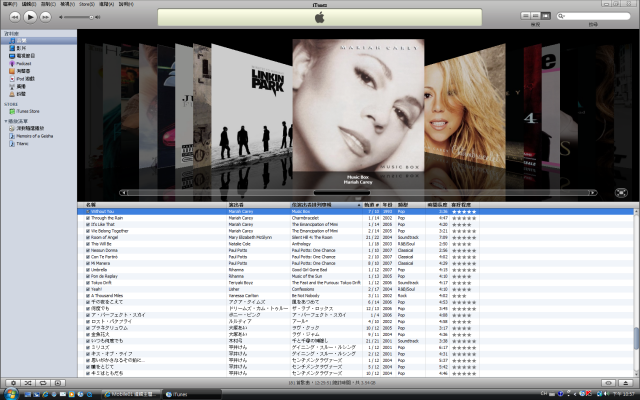Open the Ringtones item in sidebar

coord(39,94)
